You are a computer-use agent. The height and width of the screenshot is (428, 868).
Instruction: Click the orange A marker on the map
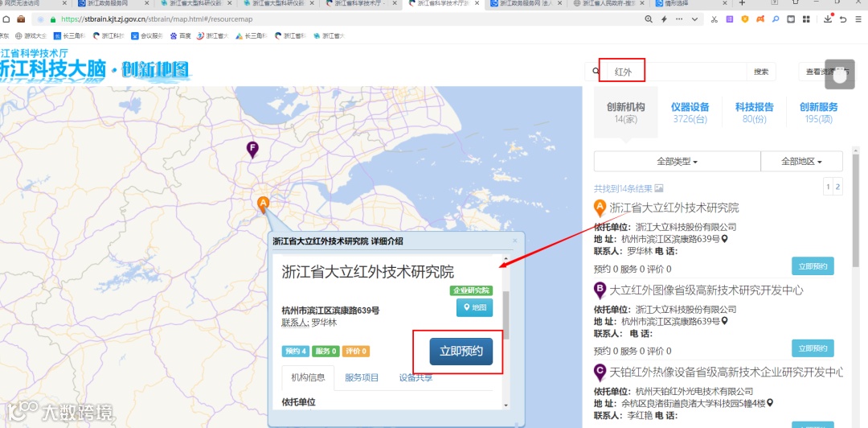point(264,204)
